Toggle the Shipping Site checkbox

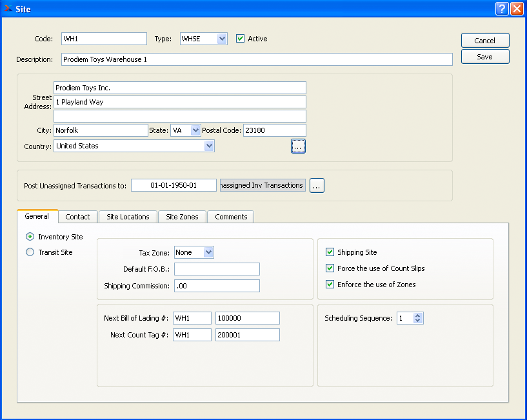[x=330, y=252]
